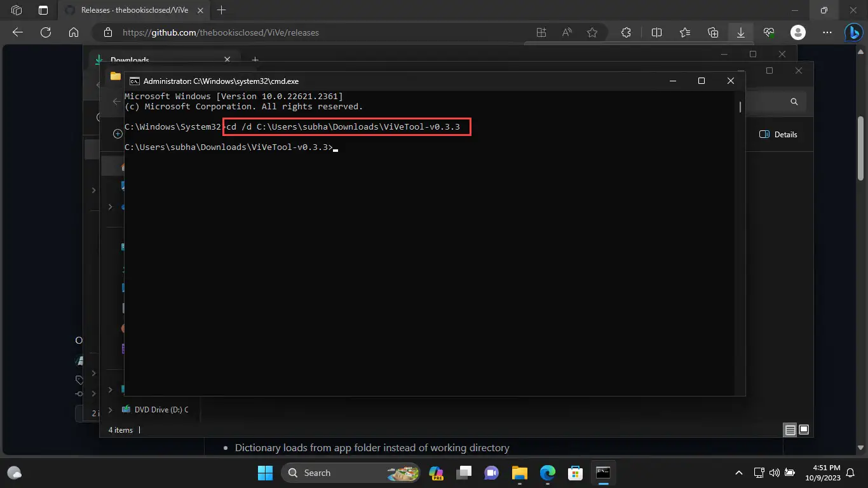Refresh the GitHub releases page
Viewport: 868px width, 488px height.
pos(46,32)
